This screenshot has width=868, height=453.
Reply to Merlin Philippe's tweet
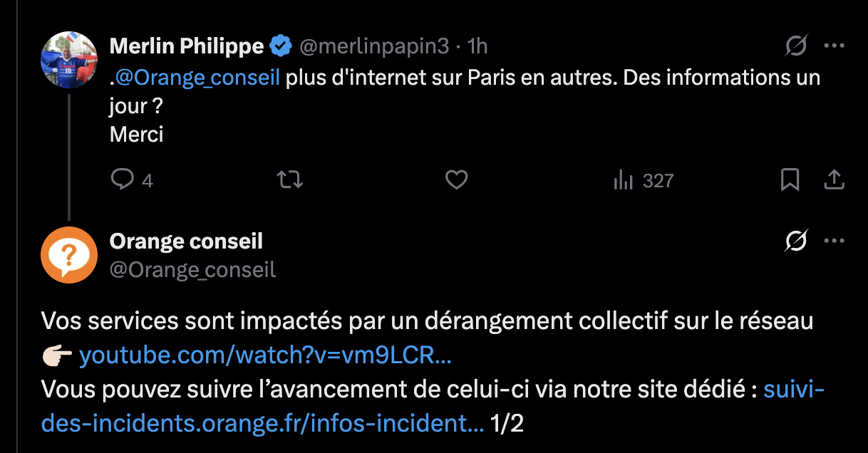click(x=123, y=180)
